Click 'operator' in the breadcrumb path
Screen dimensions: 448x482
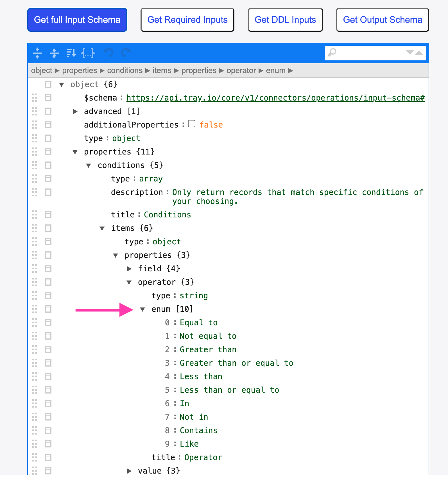tap(241, 71)
